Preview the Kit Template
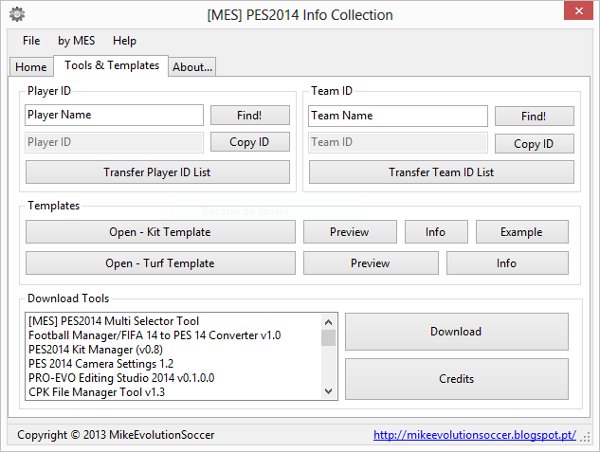Image resolution: width=600 pixels, height=452 pixels. tap(350, 232)
